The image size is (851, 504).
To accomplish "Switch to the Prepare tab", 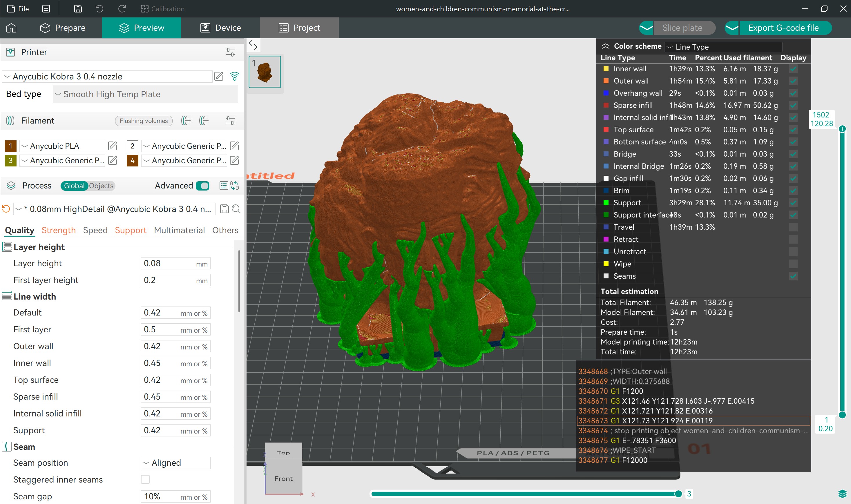I will tap(63, 28).
